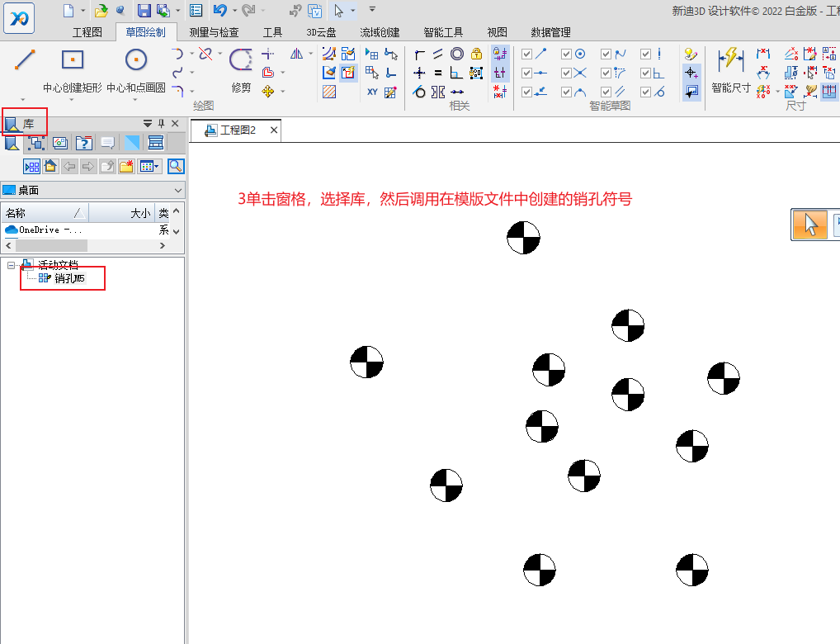
Task: Click the Trim (修剪) tool icon
Action: (x=240, y=66)
